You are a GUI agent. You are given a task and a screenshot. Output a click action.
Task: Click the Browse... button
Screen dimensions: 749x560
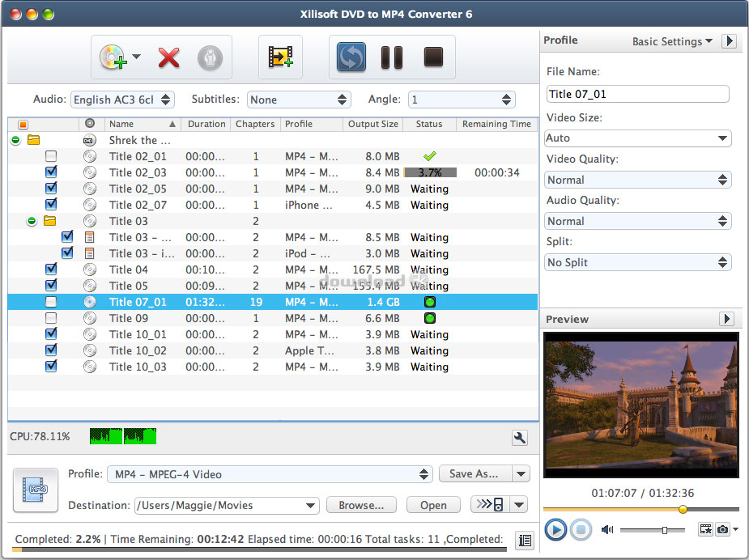[361, 505]
